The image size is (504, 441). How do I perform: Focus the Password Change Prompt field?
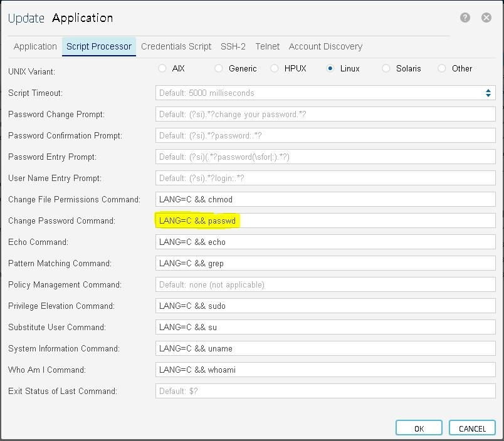click(325, 114)
